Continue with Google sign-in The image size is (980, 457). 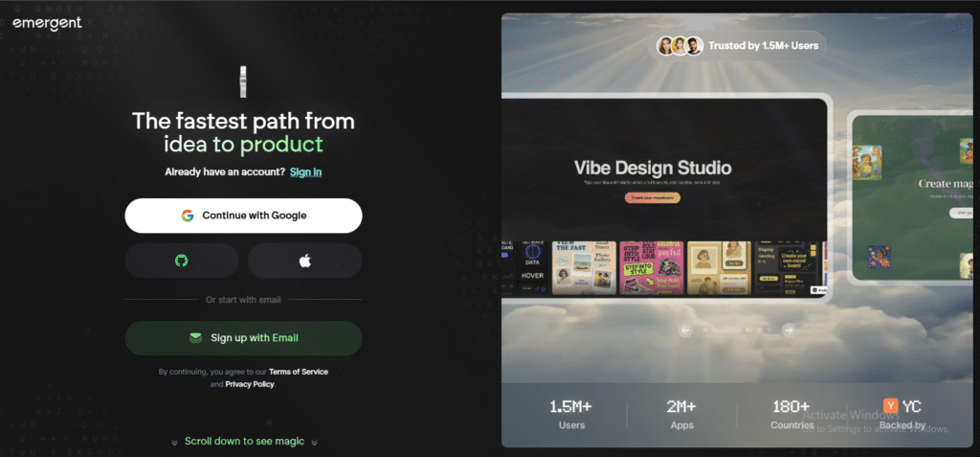tap(243, 216)
